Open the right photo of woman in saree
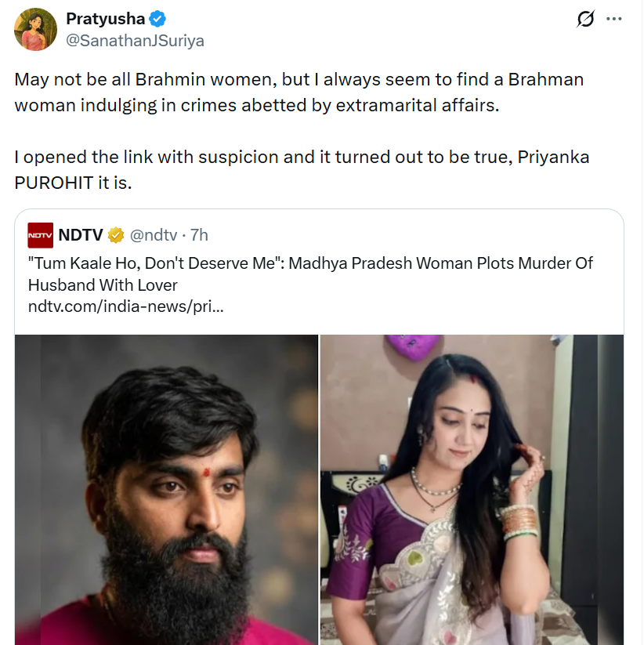This screenshot has height=645, width=644. point(472,490)
